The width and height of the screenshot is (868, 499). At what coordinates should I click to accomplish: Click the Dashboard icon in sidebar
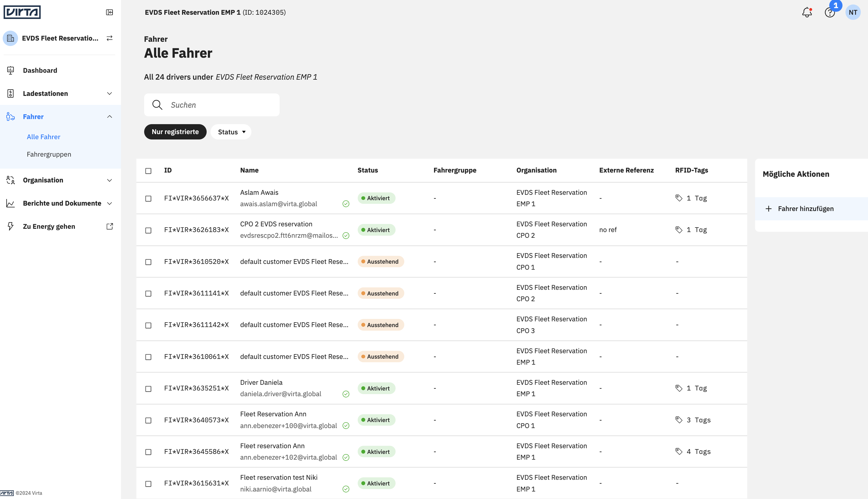[11, 70]
